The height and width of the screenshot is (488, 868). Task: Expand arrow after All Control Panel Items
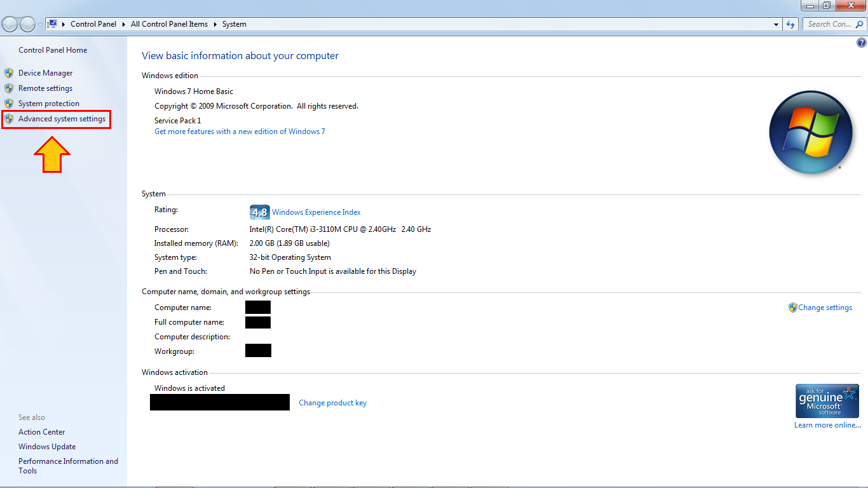pyautogui.click(x=215, y=24)
